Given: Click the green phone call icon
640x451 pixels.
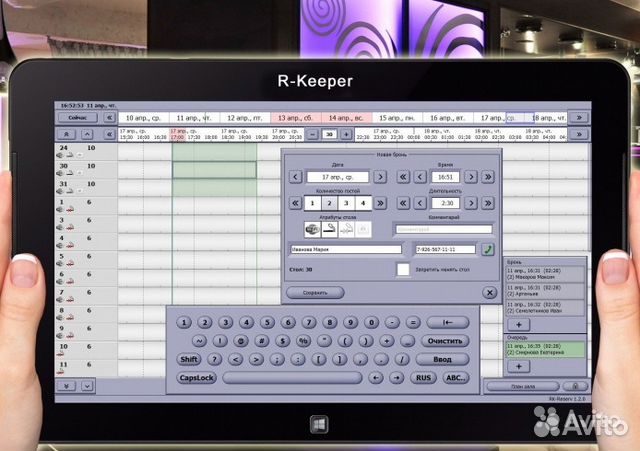Looking at the screenshot, I should [488, 249].
